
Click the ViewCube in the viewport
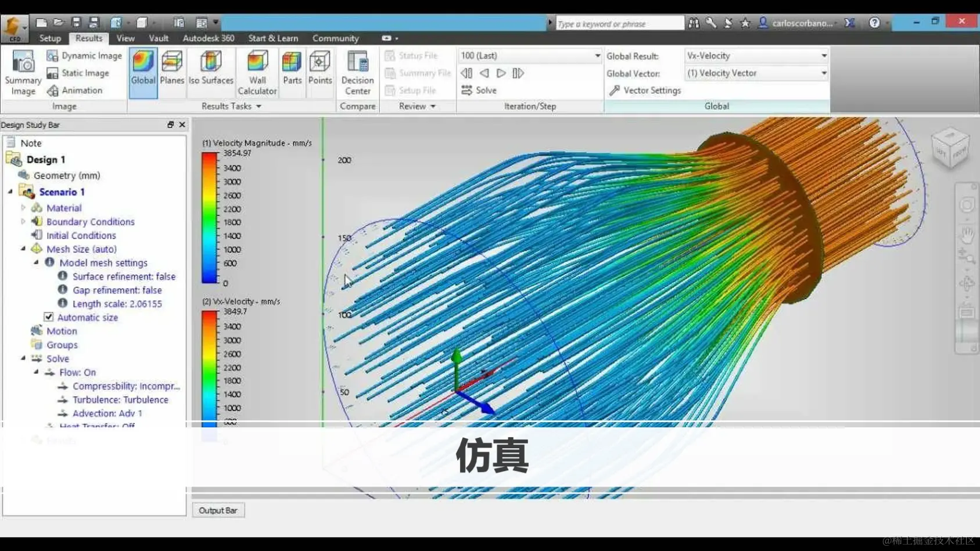[x=950, y=149]
